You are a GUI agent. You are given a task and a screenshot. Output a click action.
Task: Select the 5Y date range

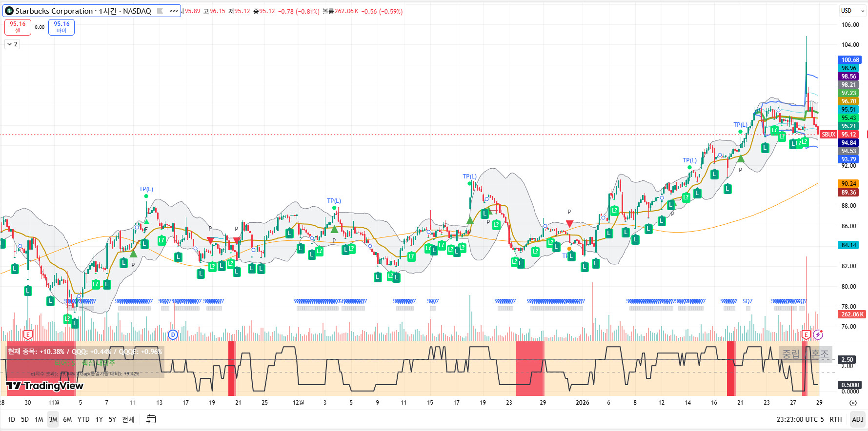tap(112, 419)
